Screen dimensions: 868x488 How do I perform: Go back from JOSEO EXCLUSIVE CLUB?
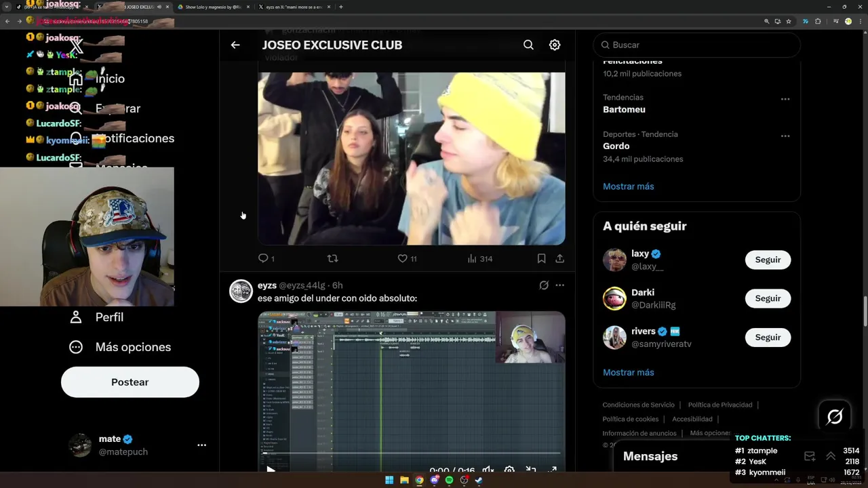(x=235, y=45)
